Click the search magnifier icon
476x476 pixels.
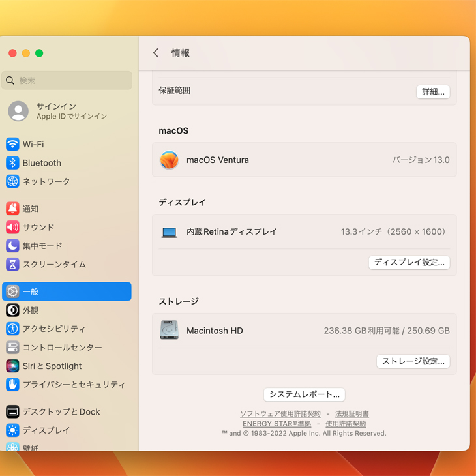[x=10, y=80]
